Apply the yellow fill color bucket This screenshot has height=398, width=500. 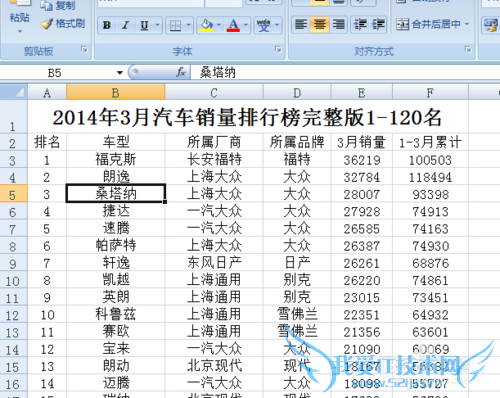pyautogui.click(x=206, y=25)
